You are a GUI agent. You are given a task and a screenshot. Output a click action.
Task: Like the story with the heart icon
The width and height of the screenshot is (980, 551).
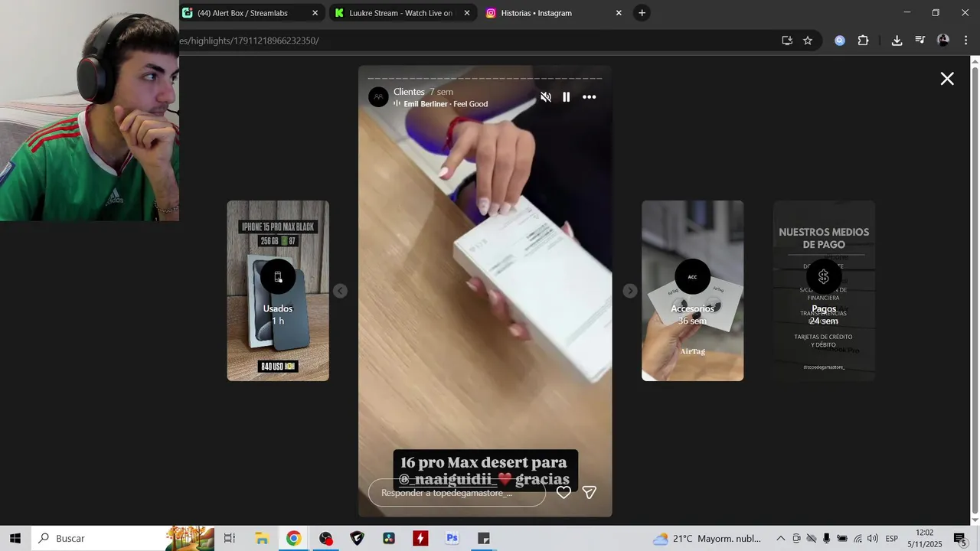[x=563, y=493]
